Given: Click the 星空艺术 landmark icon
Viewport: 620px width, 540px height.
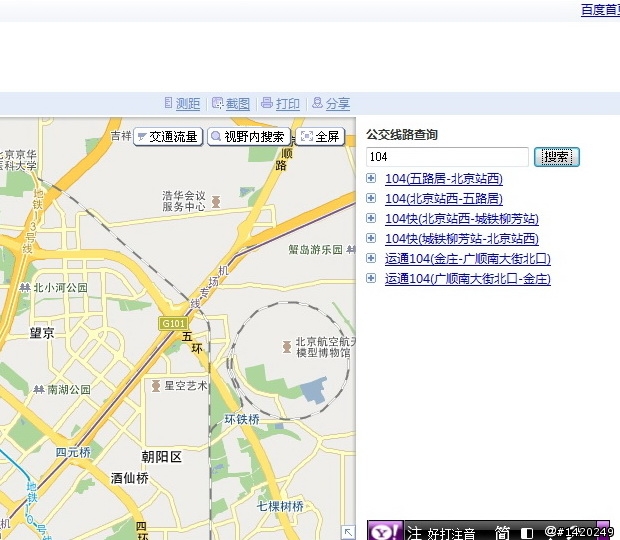Looking at the screenshot, I should 156,386.
